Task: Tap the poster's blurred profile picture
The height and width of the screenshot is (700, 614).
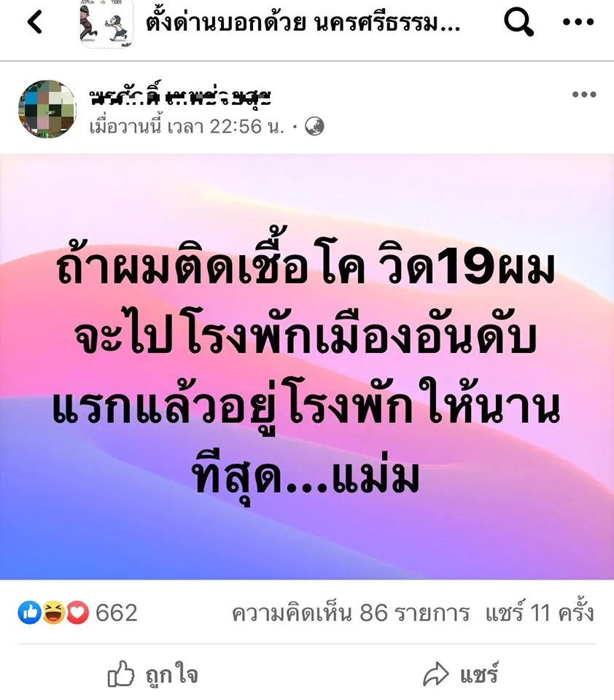Action: tap(47, 109)
